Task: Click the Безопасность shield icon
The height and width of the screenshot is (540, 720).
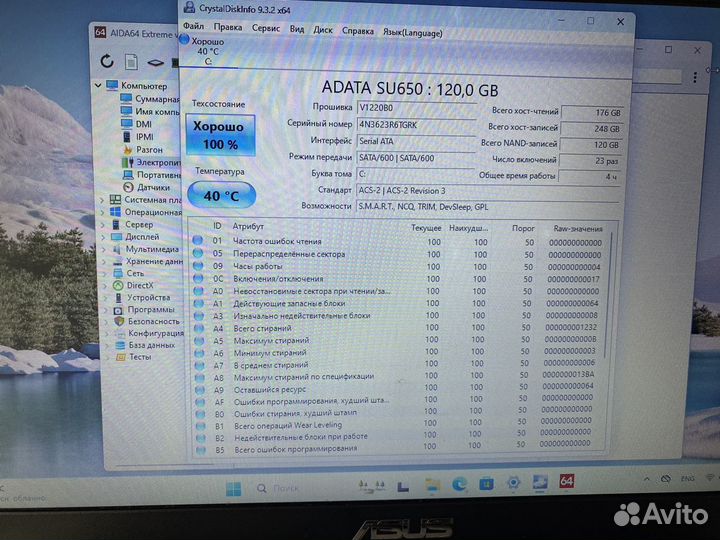Action: point(119,321)
